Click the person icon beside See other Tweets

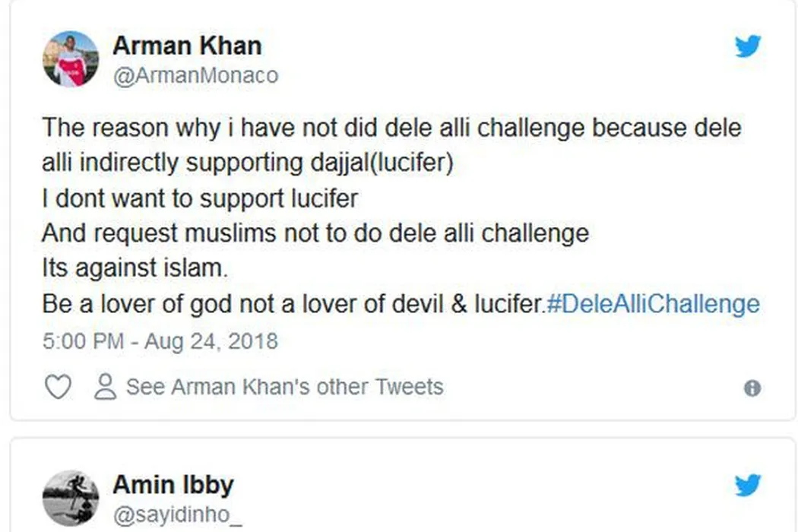[105, 387]
